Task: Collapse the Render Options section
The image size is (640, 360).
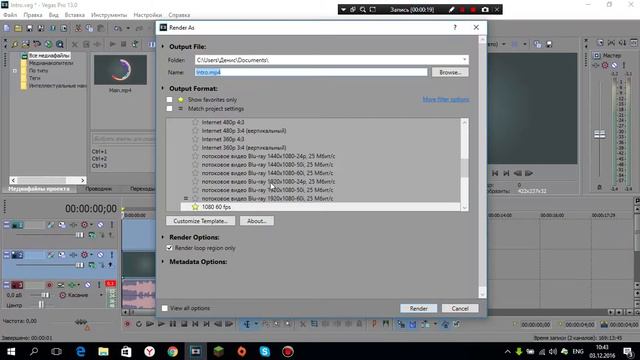Action: click(163, 237)
